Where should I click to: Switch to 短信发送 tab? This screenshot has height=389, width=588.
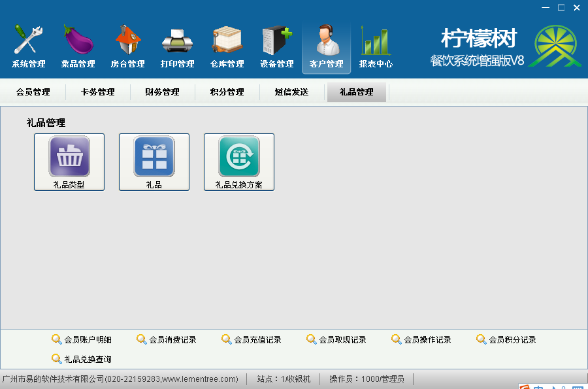point(292,92)
